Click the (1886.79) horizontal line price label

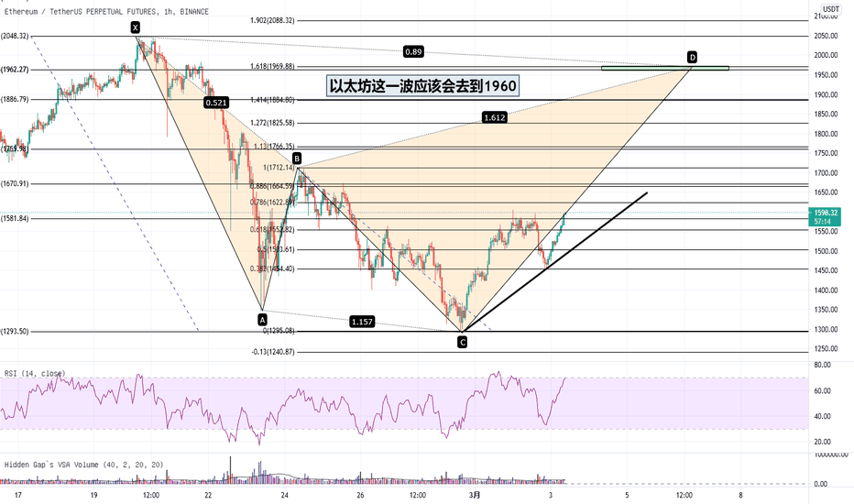coord(15,99)
